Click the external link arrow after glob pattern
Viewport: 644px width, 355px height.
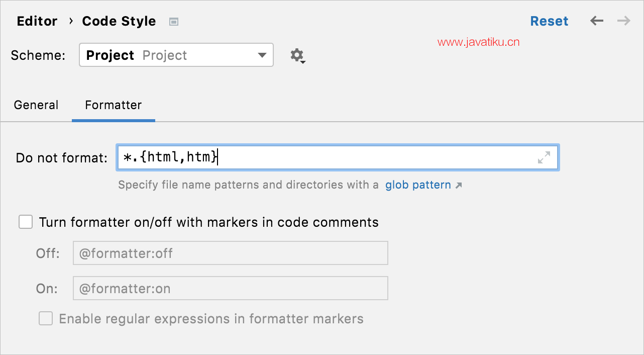point(458,186)
